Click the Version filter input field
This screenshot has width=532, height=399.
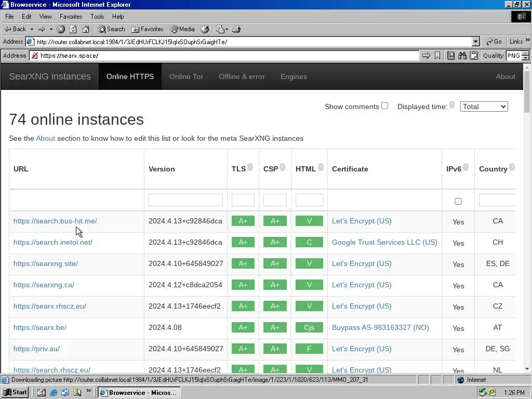(x=185, y=200)
